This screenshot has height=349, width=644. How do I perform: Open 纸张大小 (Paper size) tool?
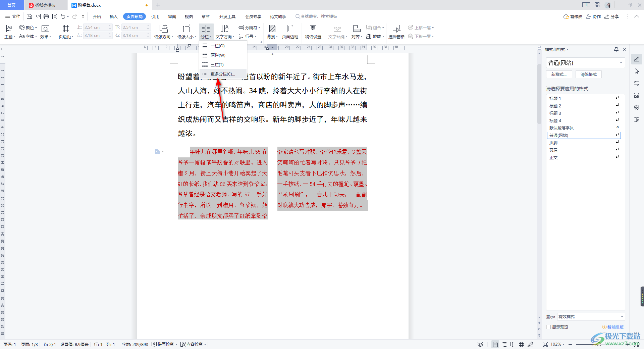[x=187, y=32]
